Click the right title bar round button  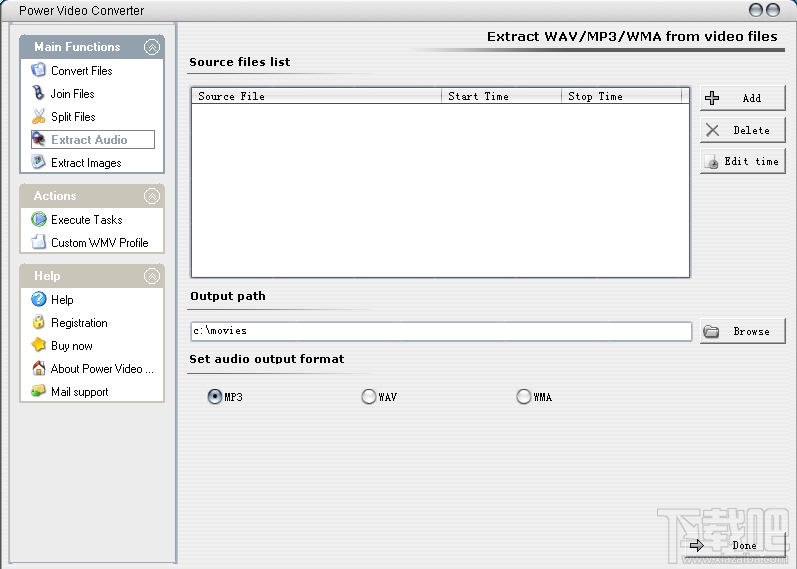[x=773, y=10]
